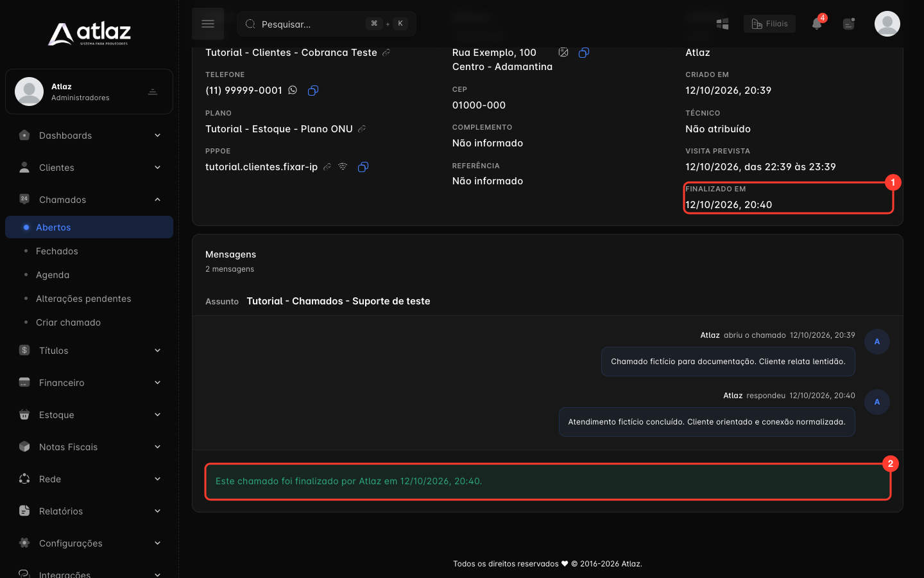Select the plan name Tutorial - Estoque - Plano ONU
This screenshot has width=924, height=578.
click(279, 129)
